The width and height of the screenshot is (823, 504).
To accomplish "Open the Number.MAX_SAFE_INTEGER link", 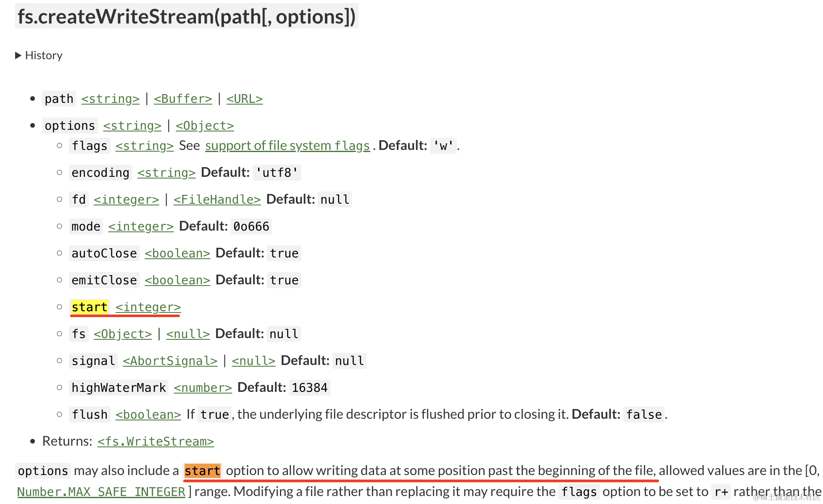I will [x=101, y=492].
